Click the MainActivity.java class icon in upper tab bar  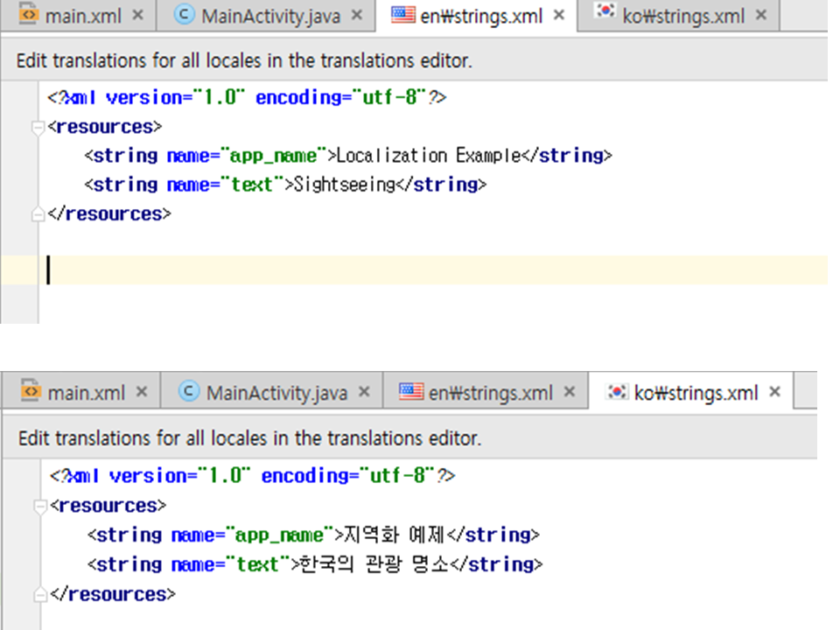(185, 15)
